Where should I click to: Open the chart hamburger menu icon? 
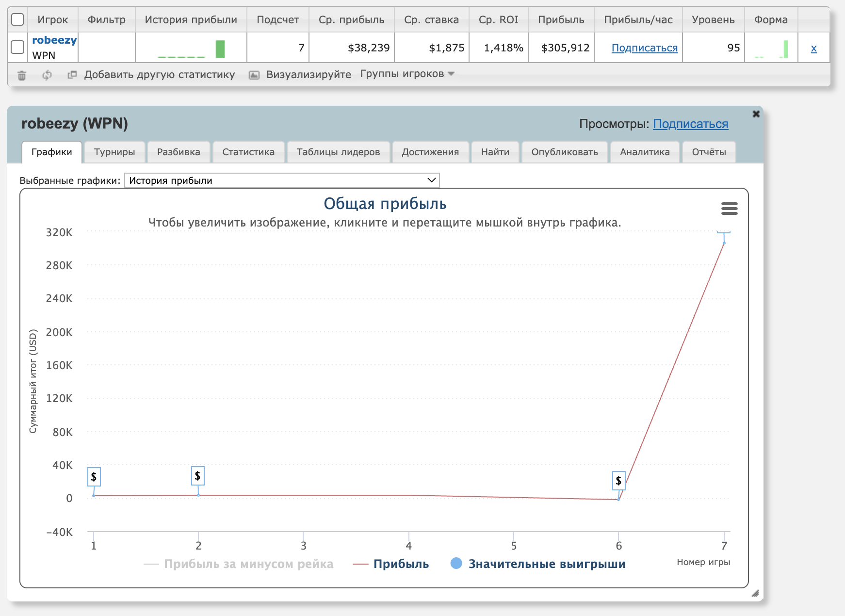(x=729, y=209)
